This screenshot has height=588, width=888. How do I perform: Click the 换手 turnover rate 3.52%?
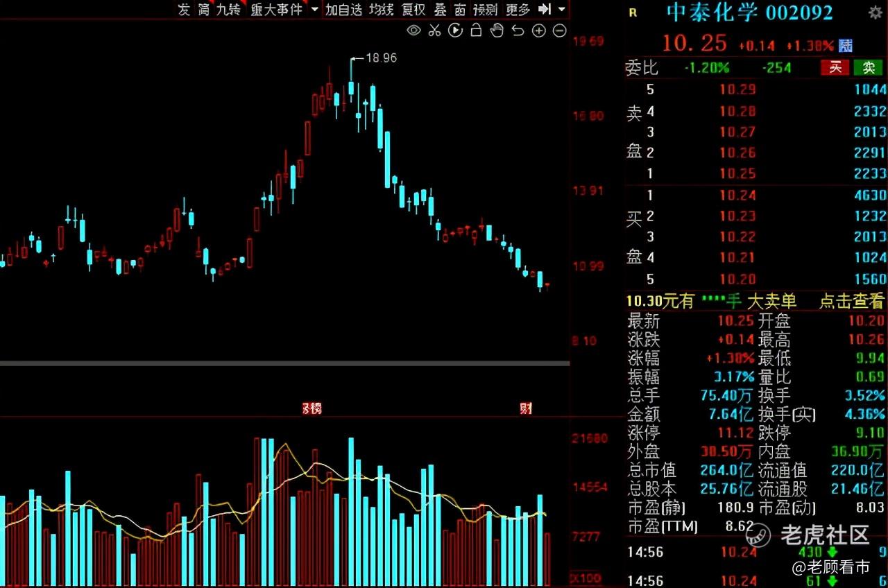coord(864,395)
